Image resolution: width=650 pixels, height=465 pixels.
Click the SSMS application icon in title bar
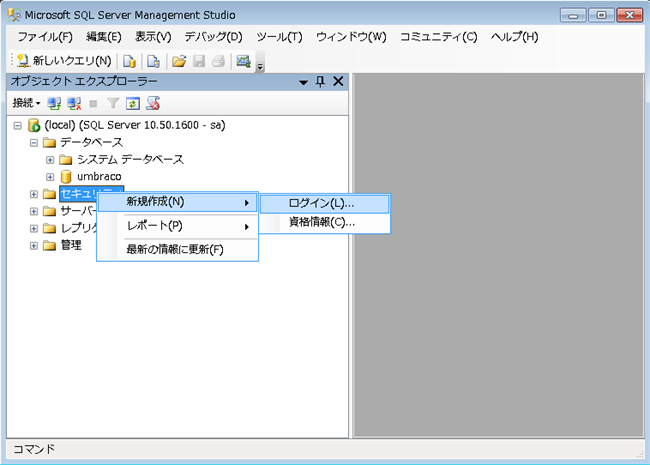pos(14,15)
